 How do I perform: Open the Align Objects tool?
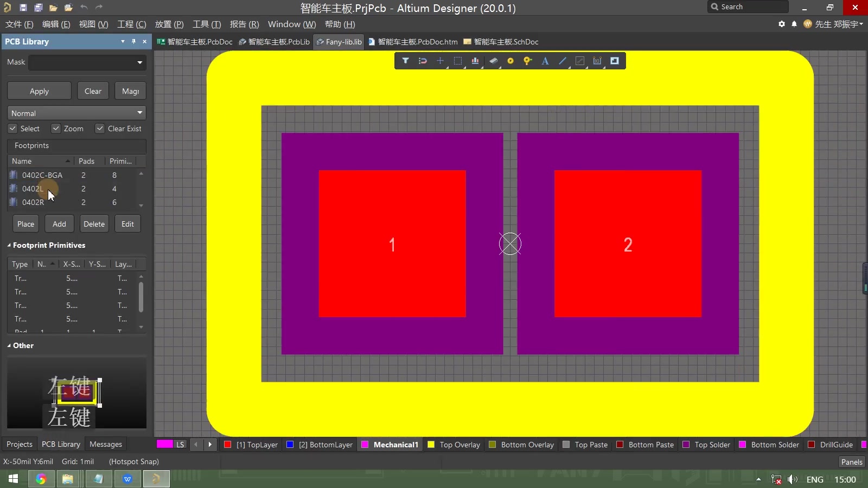coord(475,61)
